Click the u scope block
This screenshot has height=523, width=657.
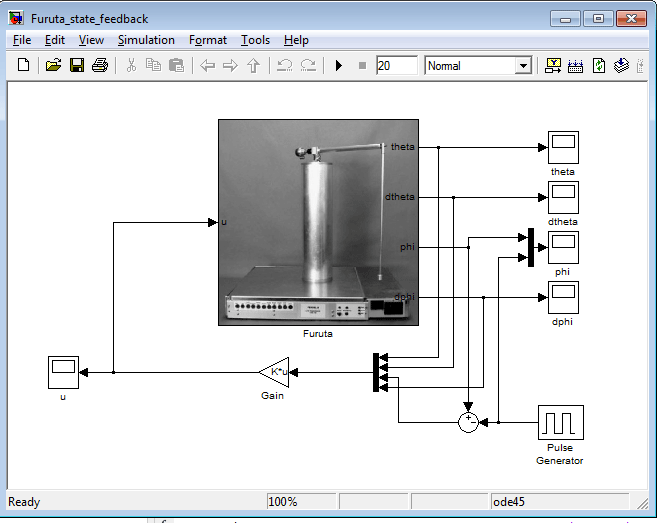coord(63,373)
